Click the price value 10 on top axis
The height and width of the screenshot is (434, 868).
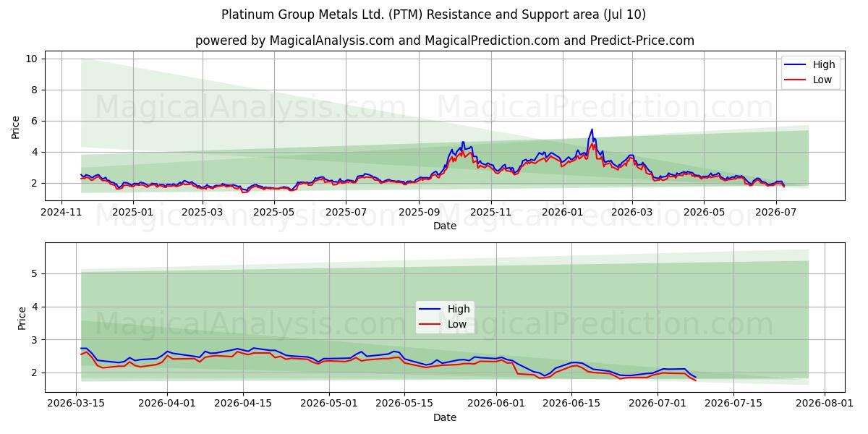(33, 59)
